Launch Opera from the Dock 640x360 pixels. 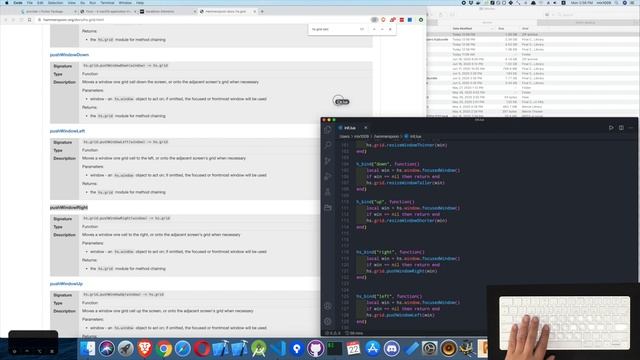pyautogui.click(x=202, y=349)
